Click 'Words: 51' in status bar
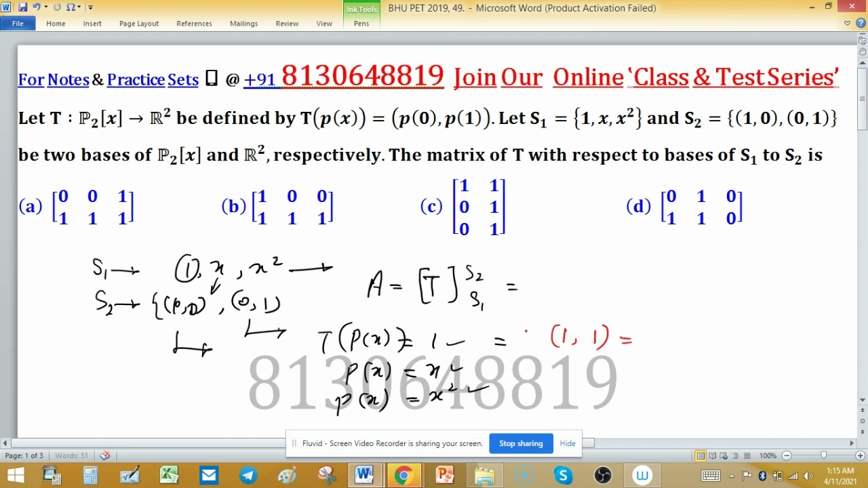The width and height of the screenshot is (868, 488). click(x=72, y=455)
